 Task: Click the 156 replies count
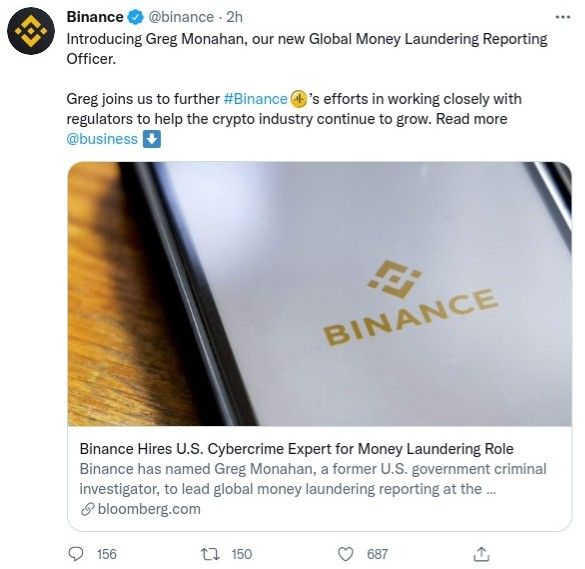click(x=107, y=554)
